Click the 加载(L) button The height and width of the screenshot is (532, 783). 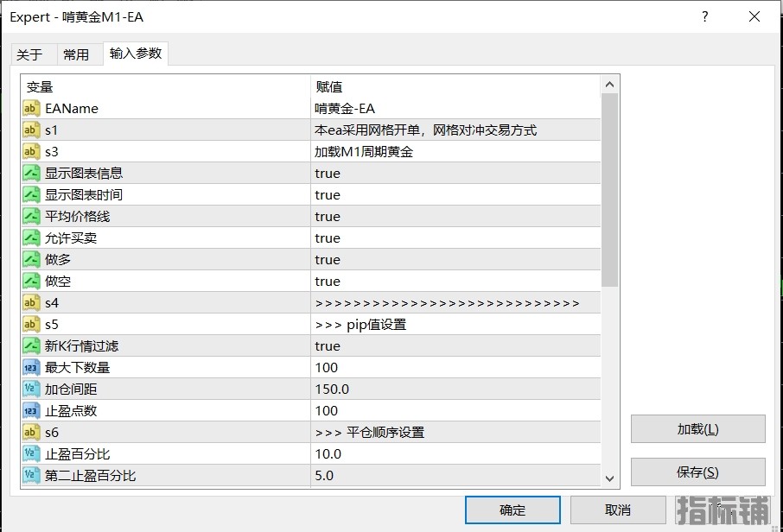point(697,428)
